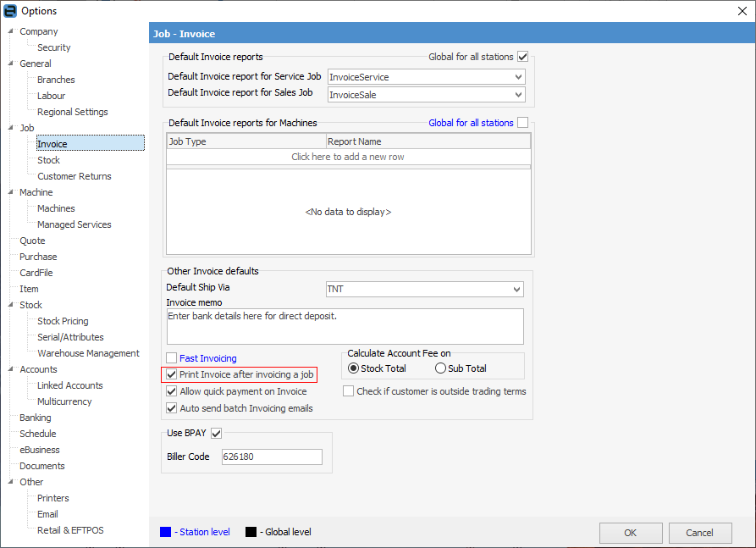Open Default Invoice report for Sales Job dropdown
This screenshot has width=756, height=548.
click(518, 95)
